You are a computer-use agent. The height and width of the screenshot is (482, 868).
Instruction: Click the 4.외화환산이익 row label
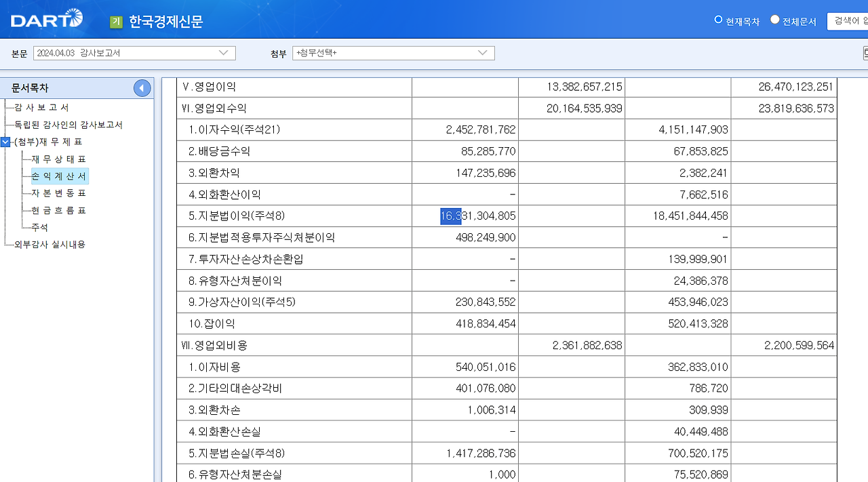[x=224, y=195]
